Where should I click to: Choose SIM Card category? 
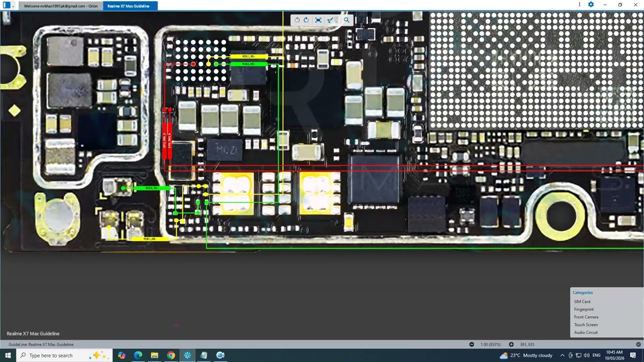[582, 302]
